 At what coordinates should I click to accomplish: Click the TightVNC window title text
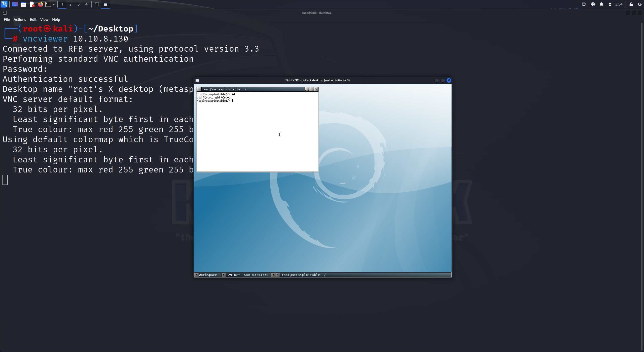(x=317, y=80)
